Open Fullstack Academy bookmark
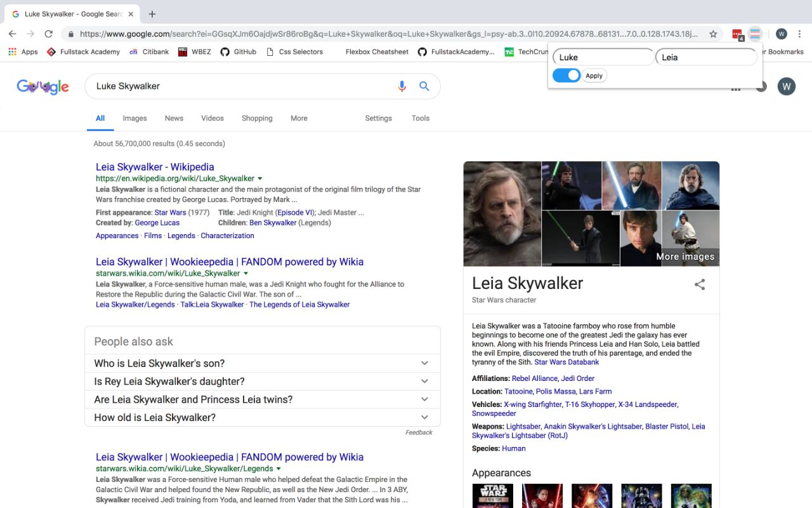Image resolution: width=812 pixels, height=508 pixels. pyautogui.click(x=83, y=51)
